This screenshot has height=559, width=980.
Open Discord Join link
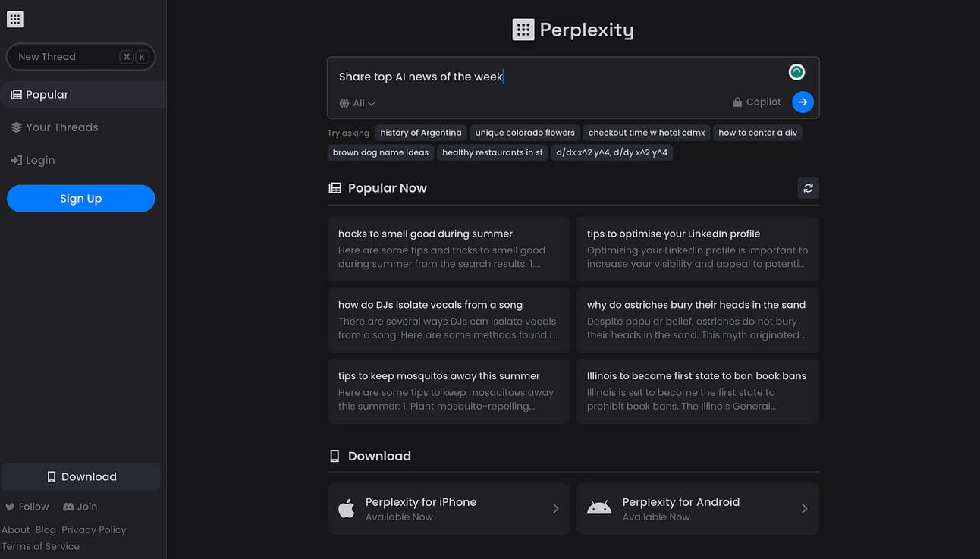(x=80, y=507)
